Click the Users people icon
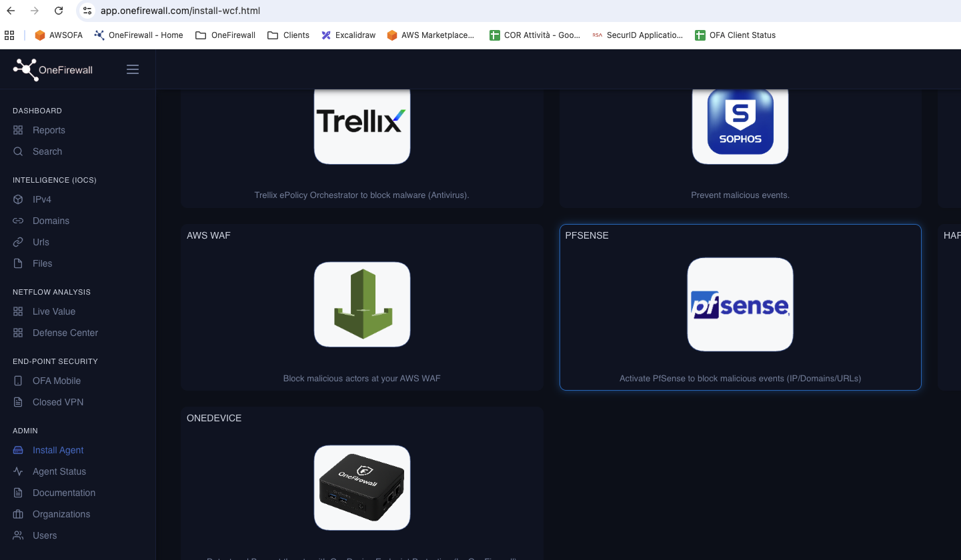Image resolution: width=961 pixels, height=560 pixels. 18,535
